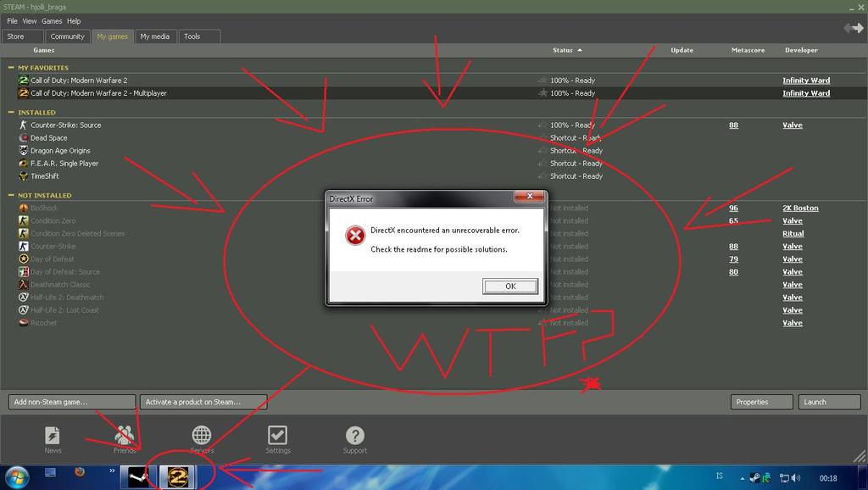
Task: Collapse the NOT INSTALLED category
Action: [x=11, y=195]
